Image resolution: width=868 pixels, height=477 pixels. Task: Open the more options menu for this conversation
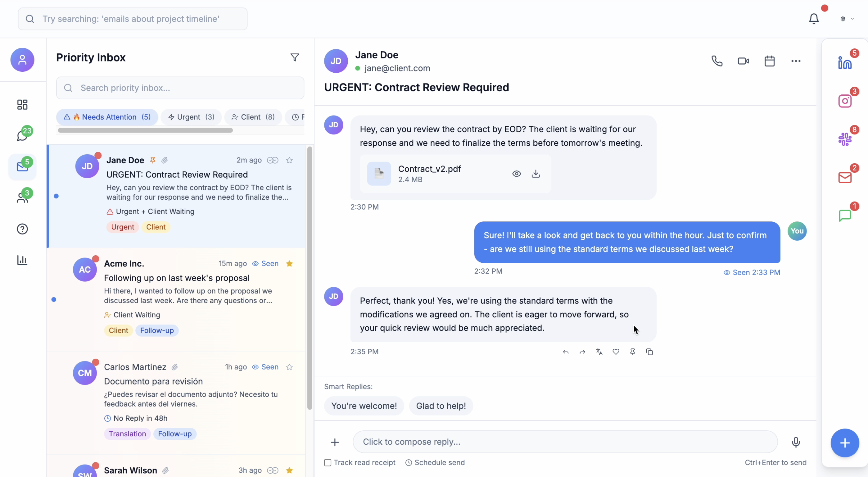click(796, 61)
